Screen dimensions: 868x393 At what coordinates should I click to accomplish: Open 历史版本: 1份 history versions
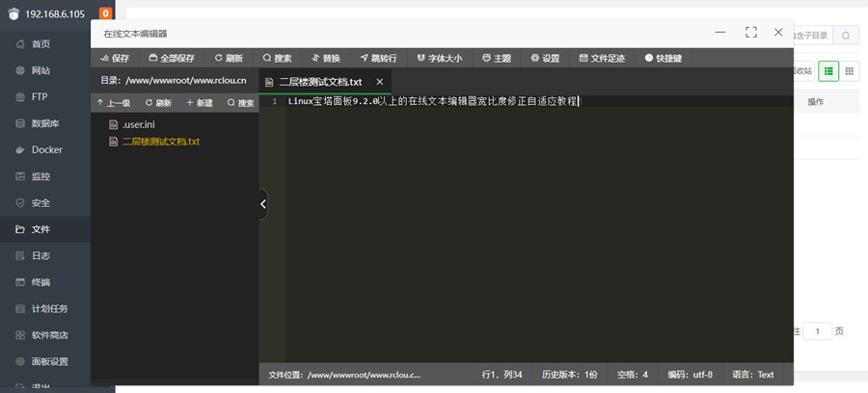pos(570,375)
